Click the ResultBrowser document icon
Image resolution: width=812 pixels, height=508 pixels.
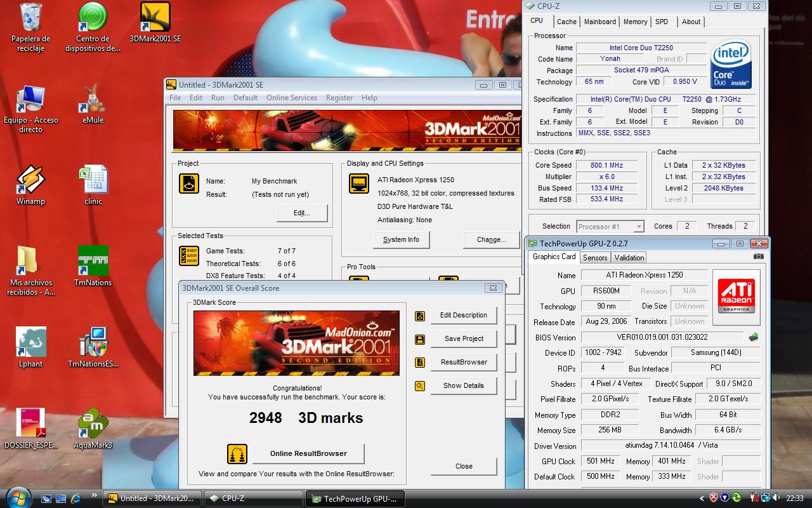(420, 363)
